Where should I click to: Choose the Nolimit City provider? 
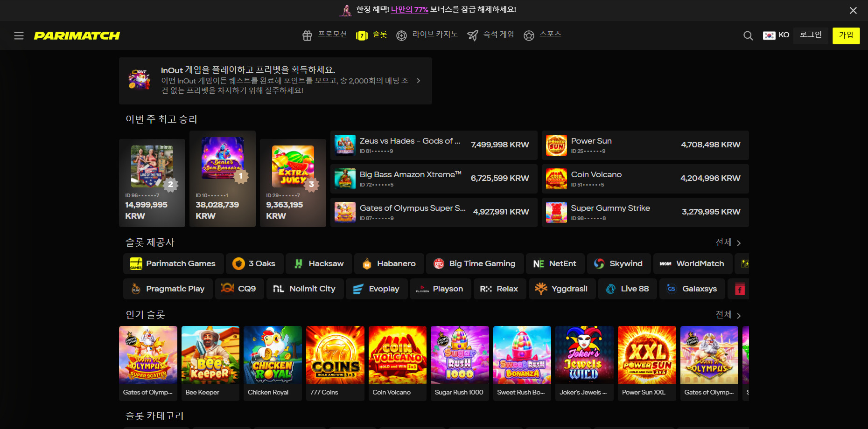coord(305,289)
